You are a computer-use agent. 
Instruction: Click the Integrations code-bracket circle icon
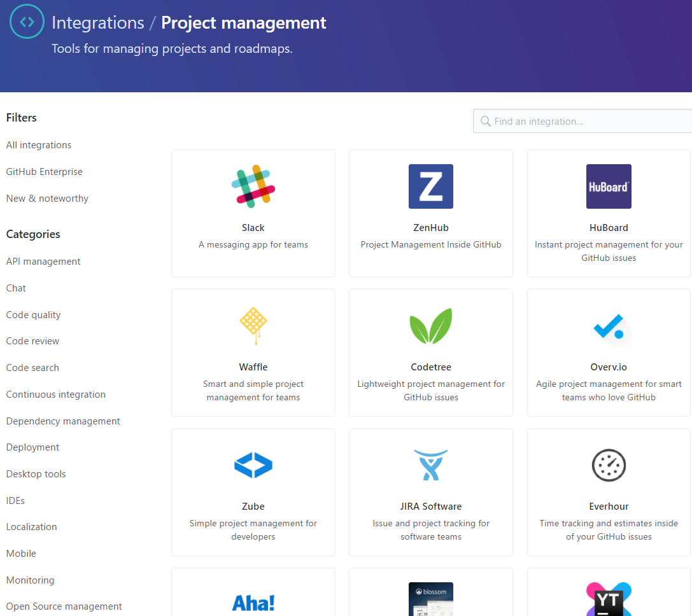(27, 21)
